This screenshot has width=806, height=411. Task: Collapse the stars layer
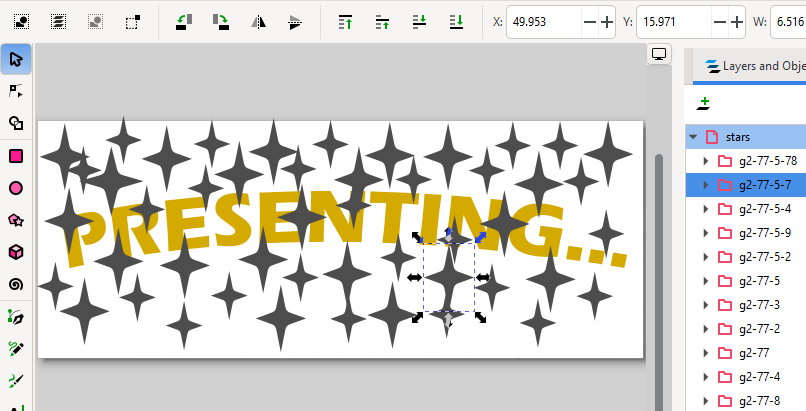[693, 137]
